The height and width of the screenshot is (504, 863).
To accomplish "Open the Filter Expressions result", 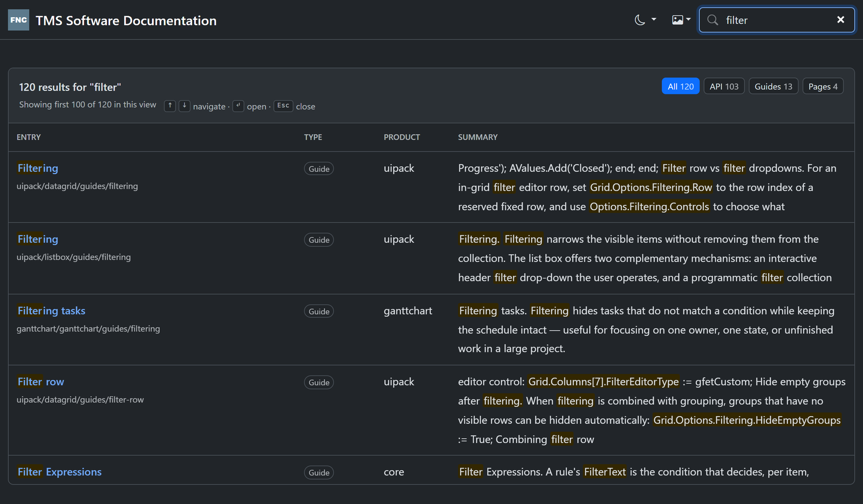I will 59,472.
